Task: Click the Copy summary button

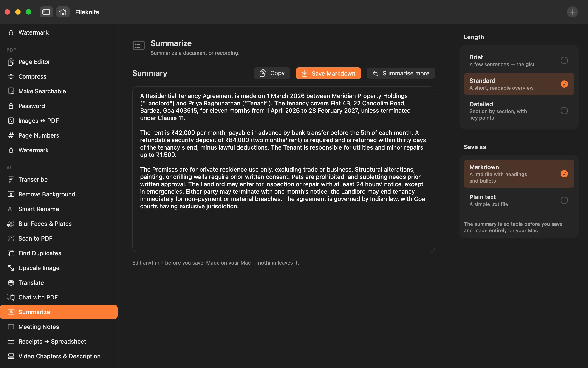Action: click(272, 73)
